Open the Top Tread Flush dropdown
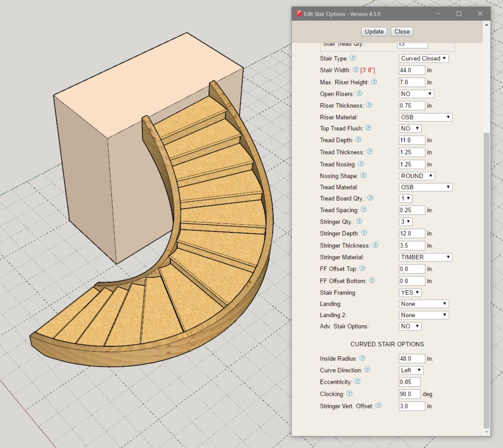 click(410, 128)
